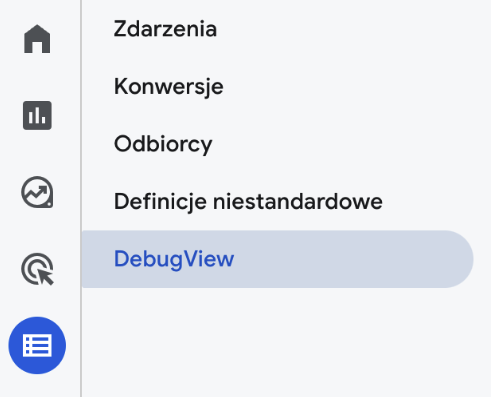Open the Zdarzenia menu item

(165, 29)
